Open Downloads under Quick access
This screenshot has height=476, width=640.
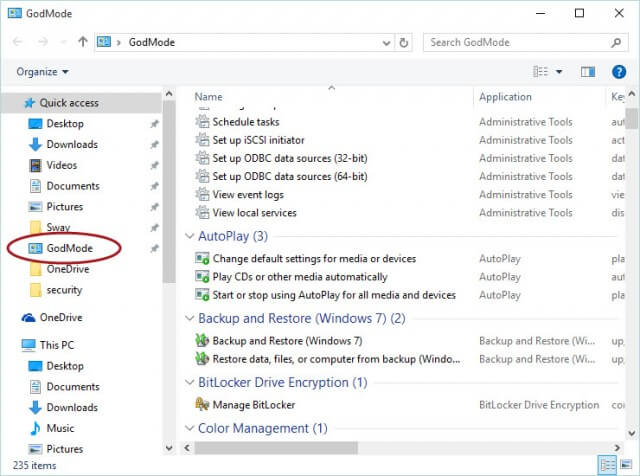(x=72, y=145)
